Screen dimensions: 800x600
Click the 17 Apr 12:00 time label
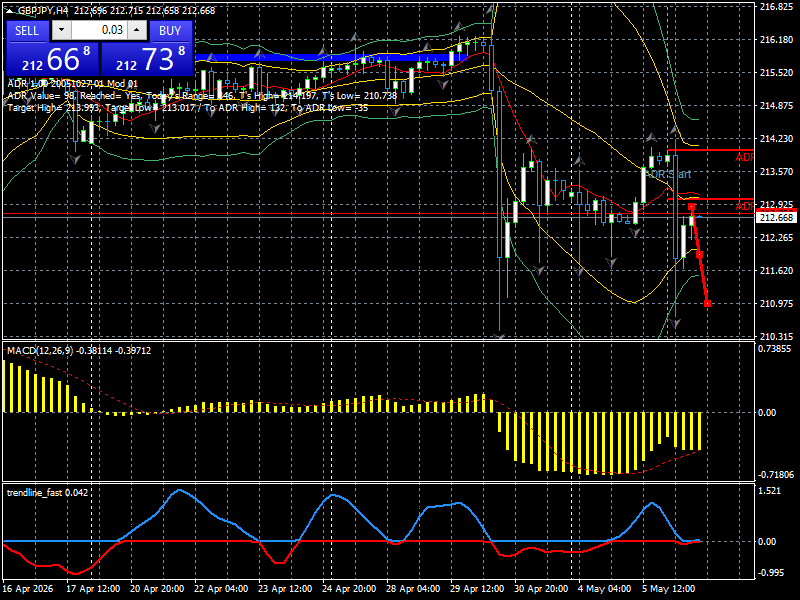(93, 588)
